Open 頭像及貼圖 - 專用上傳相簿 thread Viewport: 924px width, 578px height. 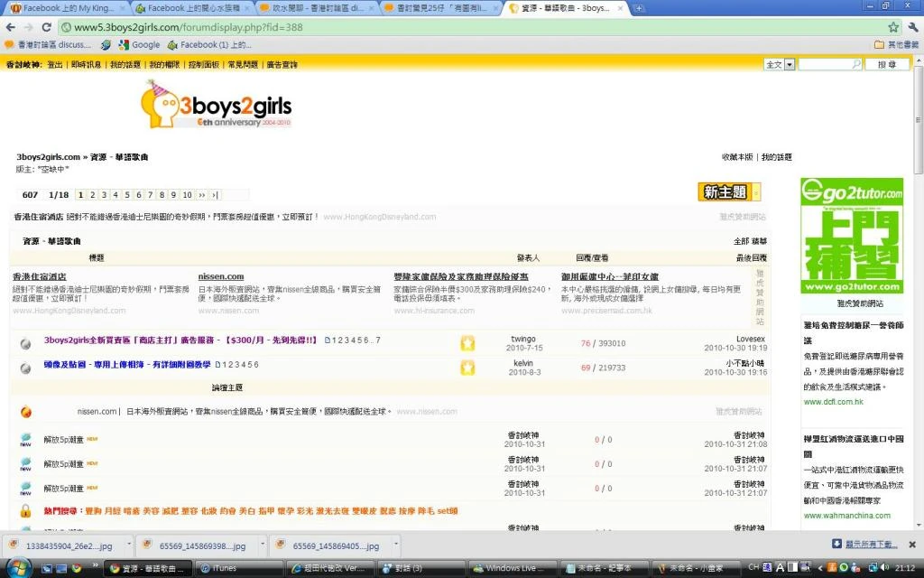[126, 365]
